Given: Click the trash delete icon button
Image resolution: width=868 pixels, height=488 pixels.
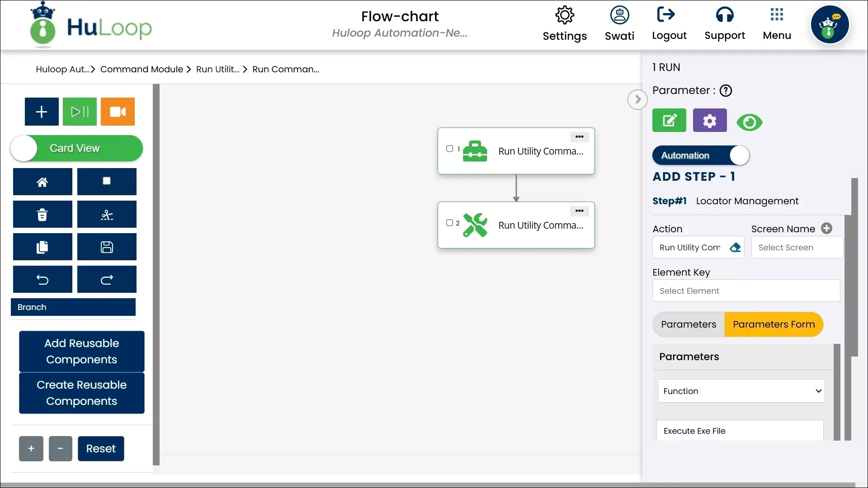Looking at the screenshot, I should click(x=42, y=215).
